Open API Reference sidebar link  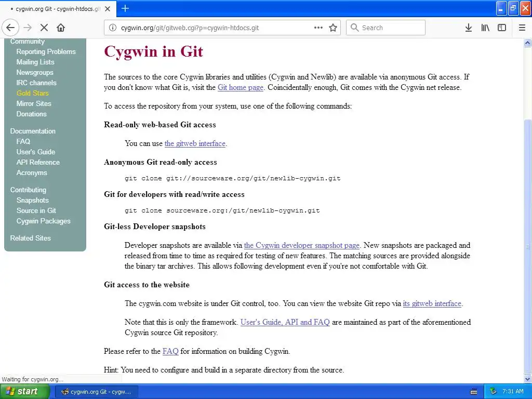click(38, 162)
